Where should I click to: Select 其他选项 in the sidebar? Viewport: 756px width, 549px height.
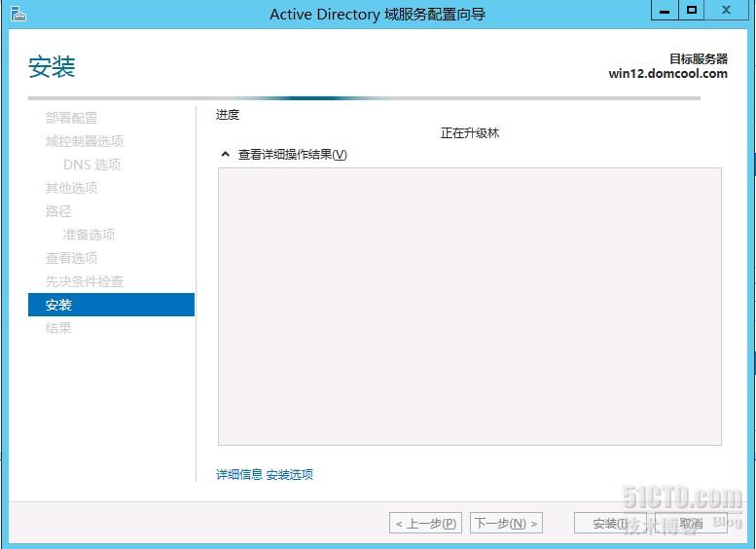(71, 188)
